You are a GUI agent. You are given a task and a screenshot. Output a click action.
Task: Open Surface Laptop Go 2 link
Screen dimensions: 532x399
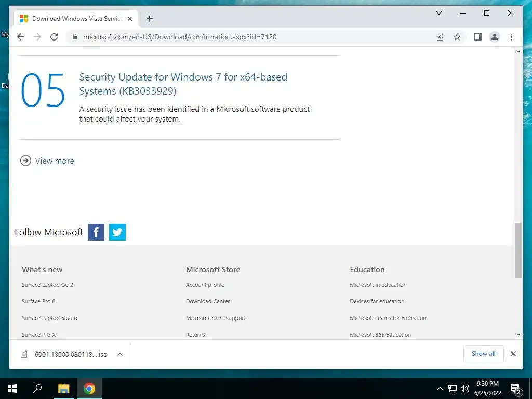coord(47,285)
